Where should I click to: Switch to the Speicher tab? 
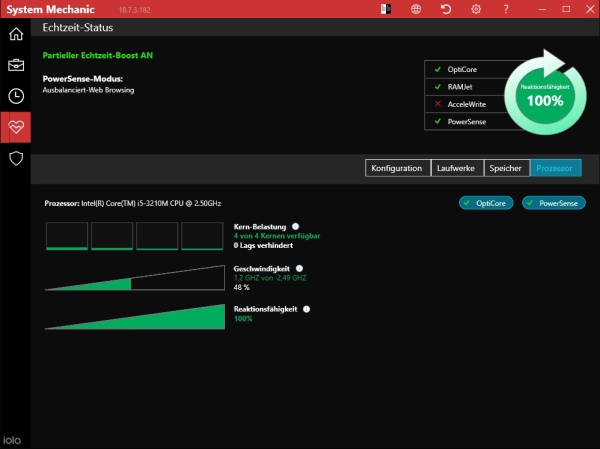point(507,168)
